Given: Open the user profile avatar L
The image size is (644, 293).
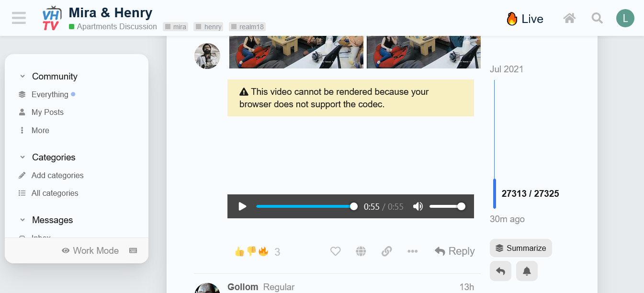Looking at the screenshot, I should [x=625, y=18].
